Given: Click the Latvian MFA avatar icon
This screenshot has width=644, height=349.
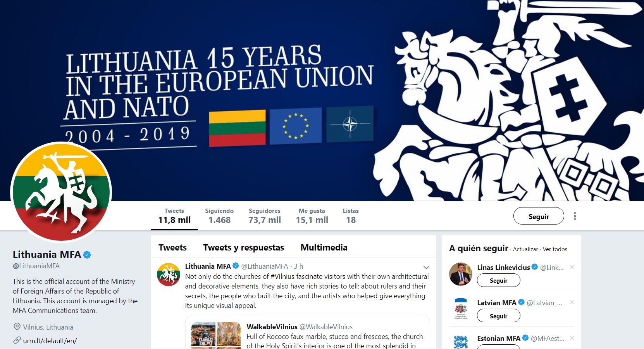Looking at the screenshot, I should pyautogui.click(x=461, y=309).
